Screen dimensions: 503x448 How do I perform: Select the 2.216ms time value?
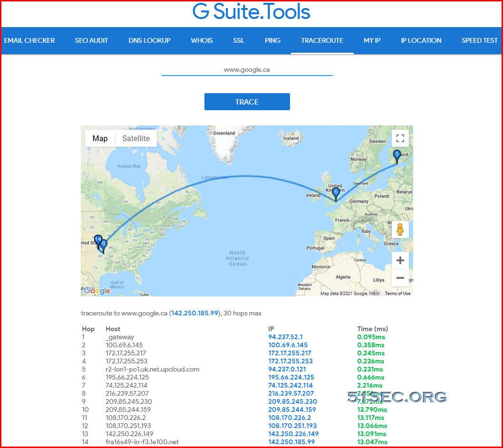pyautogui.click(x=369, y=385)
